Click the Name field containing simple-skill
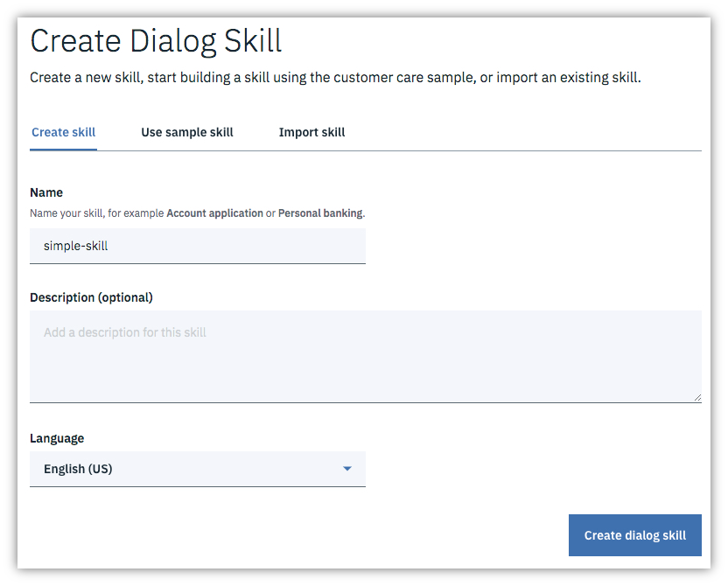This screenshot has height=586, width=728. [197, 246]
